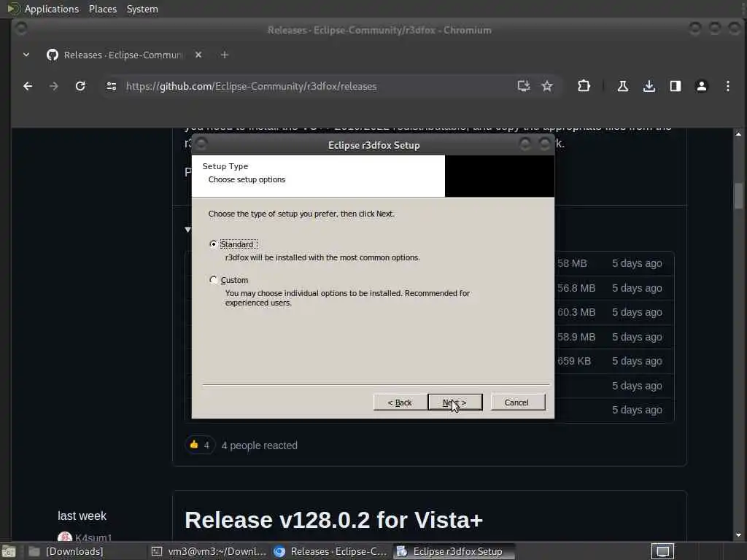The height and width of the screenshot is (560, 747).
Task: Click the setup dialog window menu button
Action: click(x=201, y=144)
